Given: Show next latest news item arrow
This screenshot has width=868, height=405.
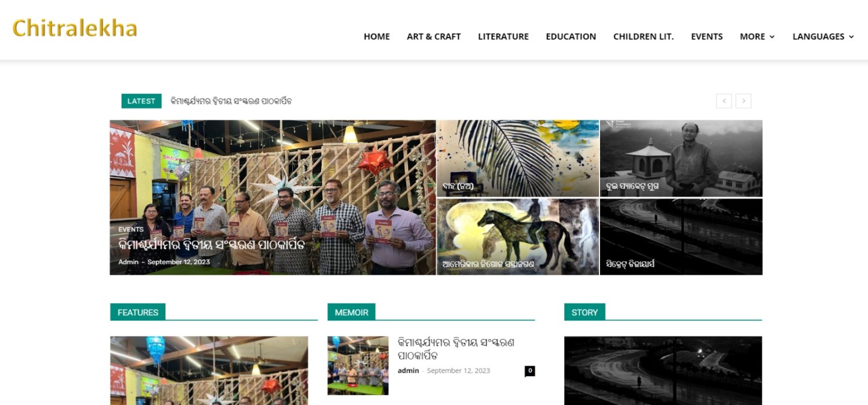Looking at the screenshot, I should (x=744, y=101).
